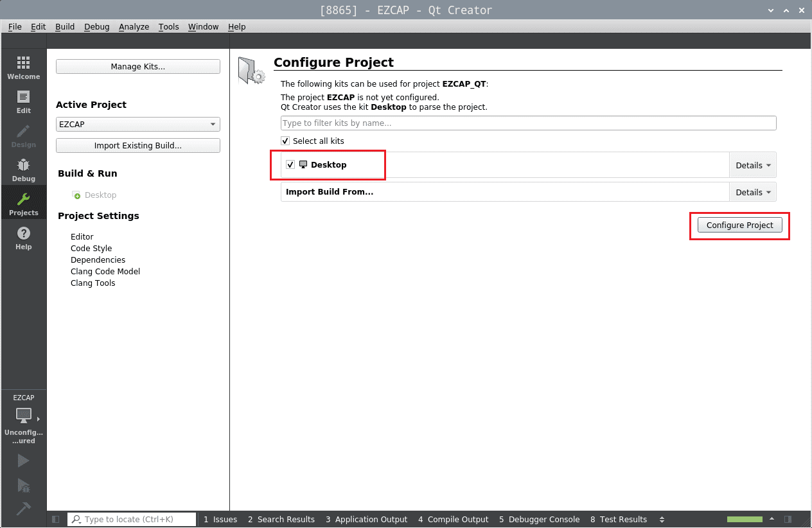The image size is (812, 528).
Task: Maximize the Qt Creator window
Action: [x=786, y=10]
